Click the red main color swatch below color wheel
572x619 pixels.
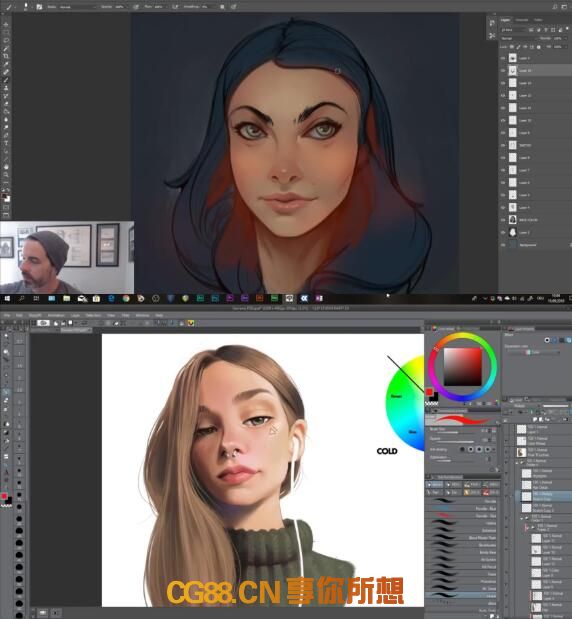tap(429, 392)
